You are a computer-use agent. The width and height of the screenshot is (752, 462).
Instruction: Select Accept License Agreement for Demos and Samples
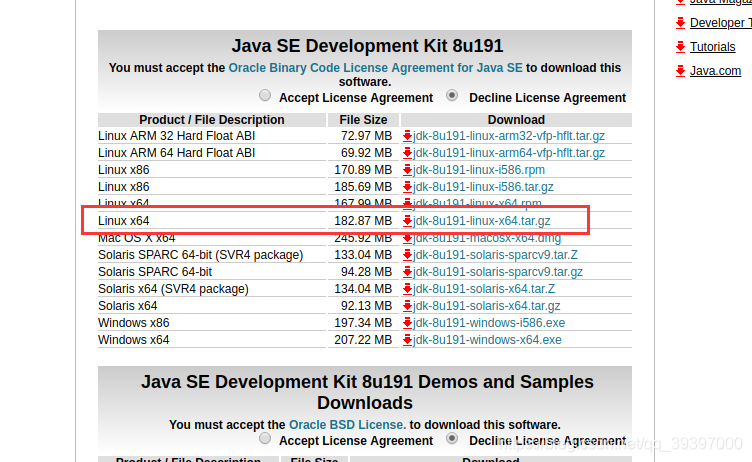tap(265, 438)
